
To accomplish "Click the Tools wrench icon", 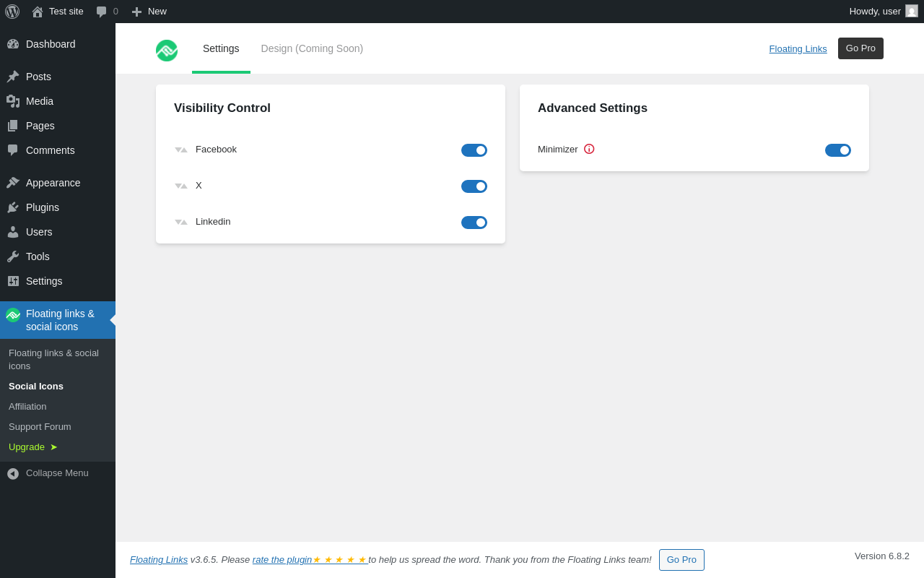I will [13, 256].
